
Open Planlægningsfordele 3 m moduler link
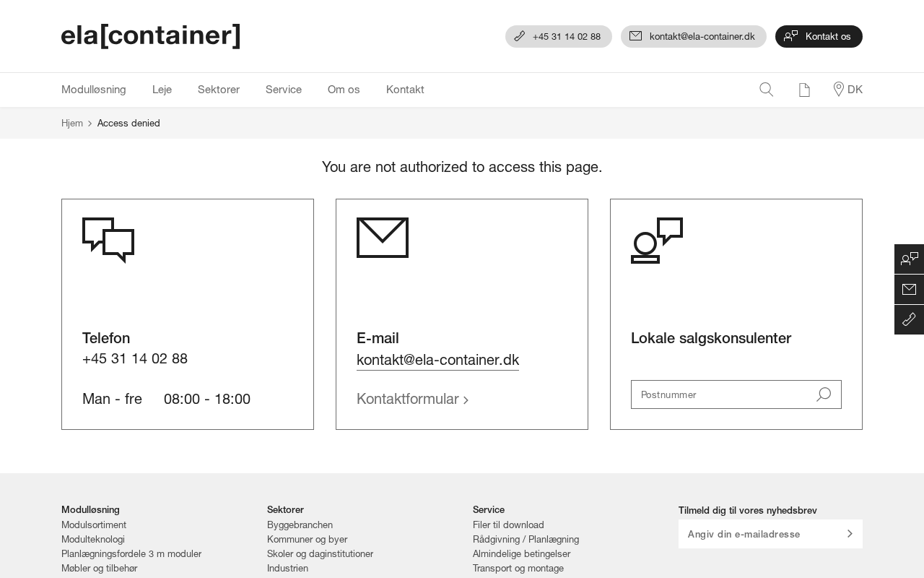[131, 553]
